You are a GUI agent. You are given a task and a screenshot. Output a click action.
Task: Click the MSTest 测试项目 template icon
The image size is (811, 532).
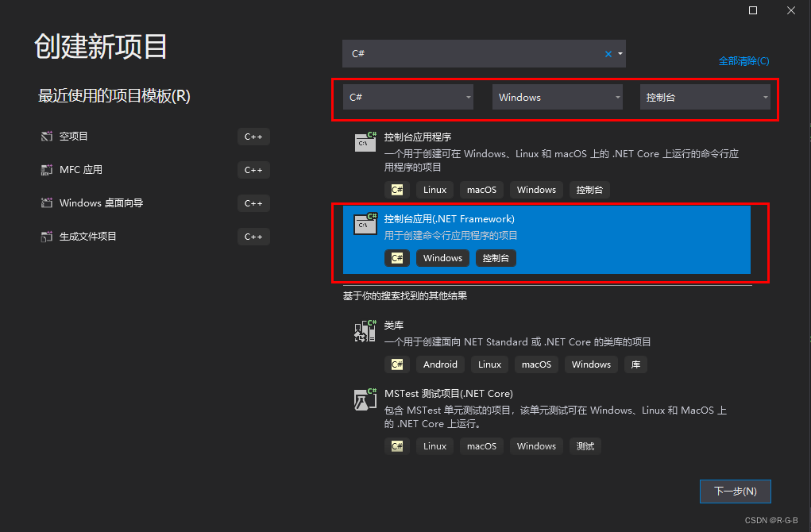365,399
